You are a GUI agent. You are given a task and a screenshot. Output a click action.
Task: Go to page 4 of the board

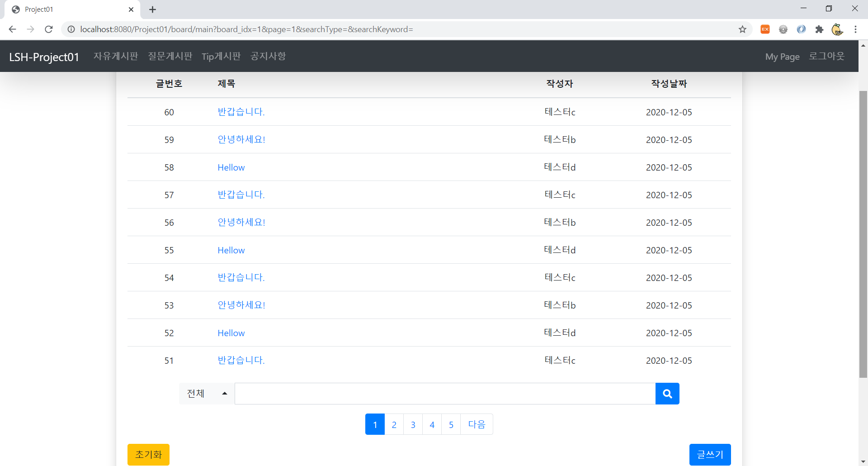tap(432, 424)
